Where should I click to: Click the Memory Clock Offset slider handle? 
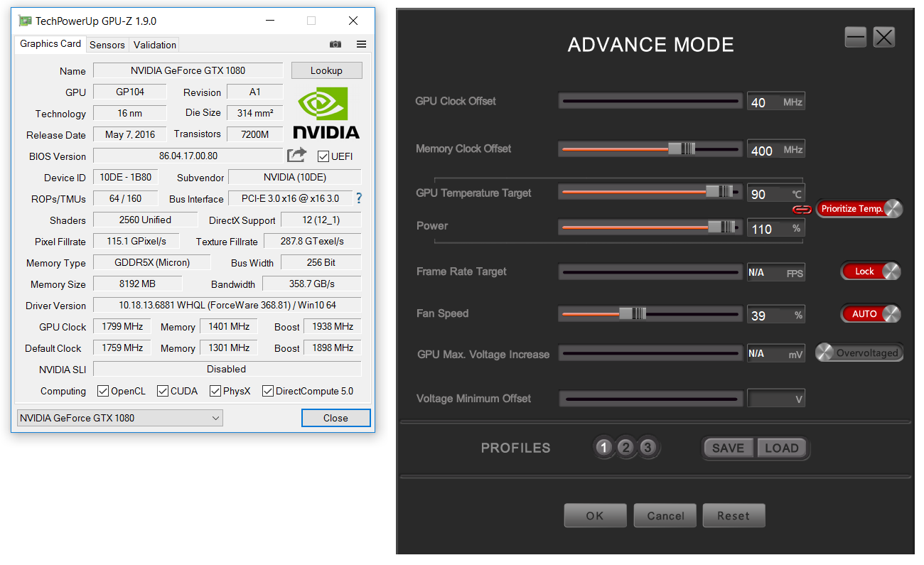(x=682, y=149)
